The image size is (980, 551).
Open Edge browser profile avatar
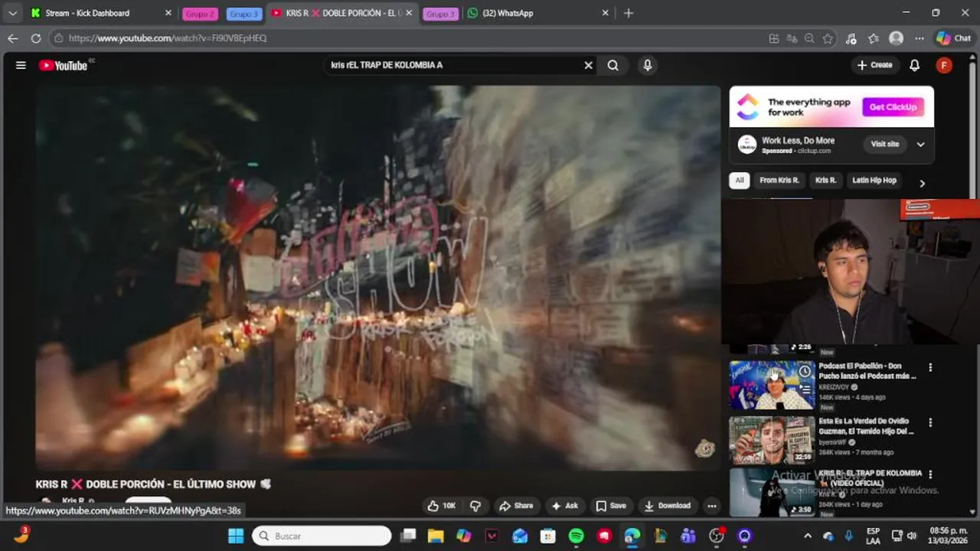[x=896, y=38]
